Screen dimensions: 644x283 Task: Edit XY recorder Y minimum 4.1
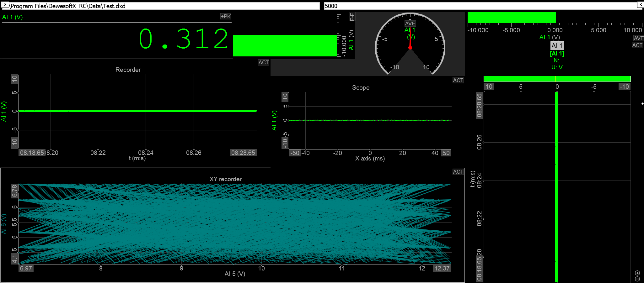pyautogui.click(x=14, y=259)
